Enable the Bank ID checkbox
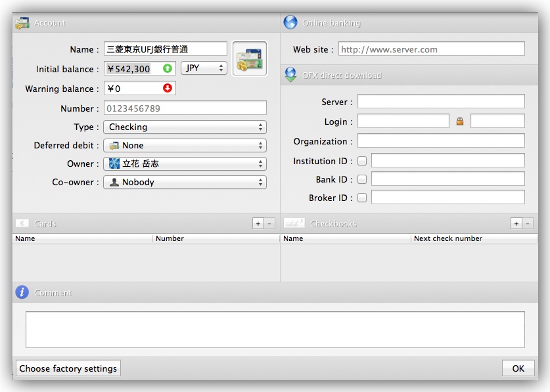550x392 pixels. click(362, 179)
